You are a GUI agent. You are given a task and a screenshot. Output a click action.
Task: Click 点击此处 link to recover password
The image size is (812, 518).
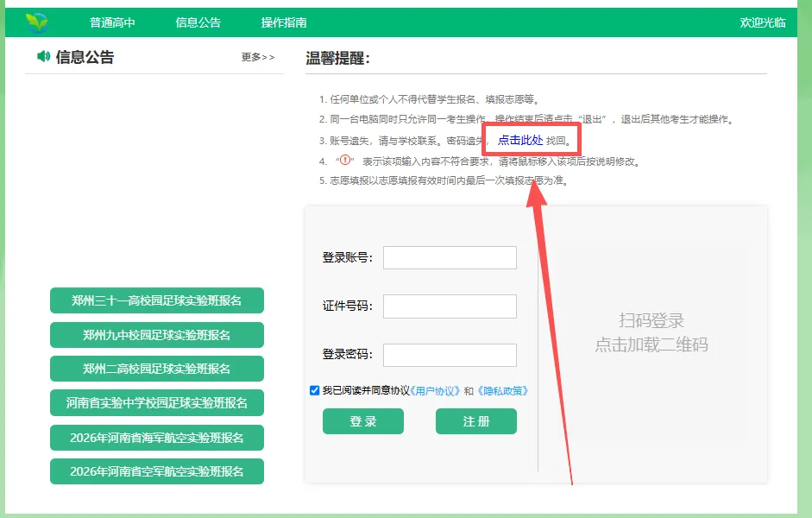tap(520, 140)
